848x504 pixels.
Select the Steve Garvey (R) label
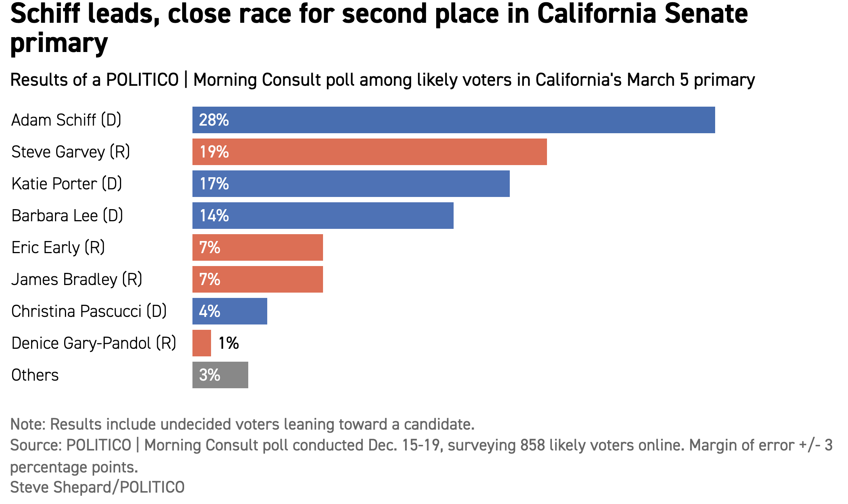(71, 152)
